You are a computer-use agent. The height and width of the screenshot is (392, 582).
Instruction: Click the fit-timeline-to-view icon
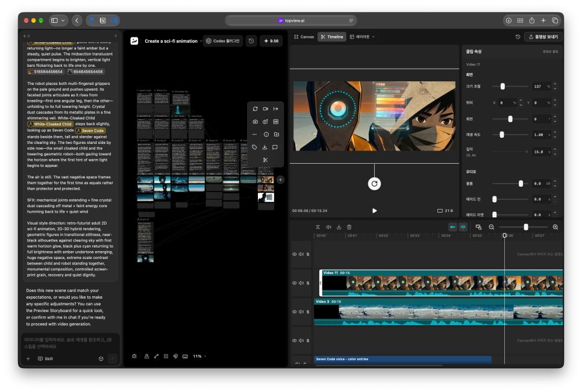478,227
